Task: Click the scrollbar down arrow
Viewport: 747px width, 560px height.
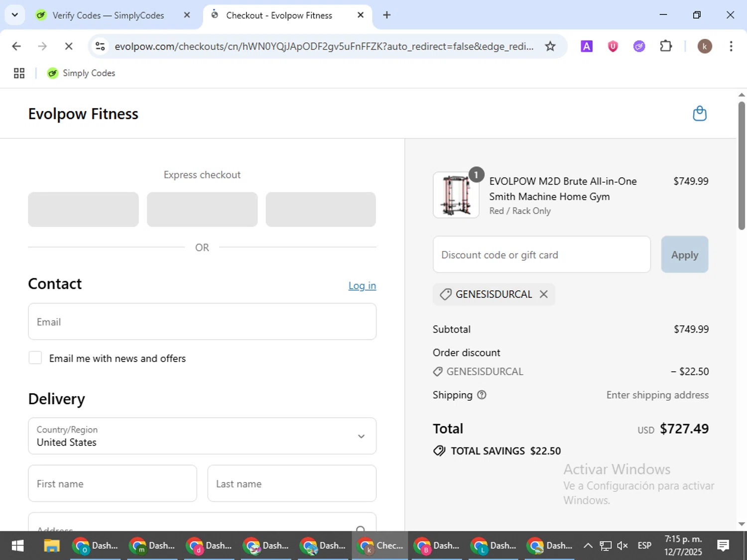Action: (x=742, y=524)
